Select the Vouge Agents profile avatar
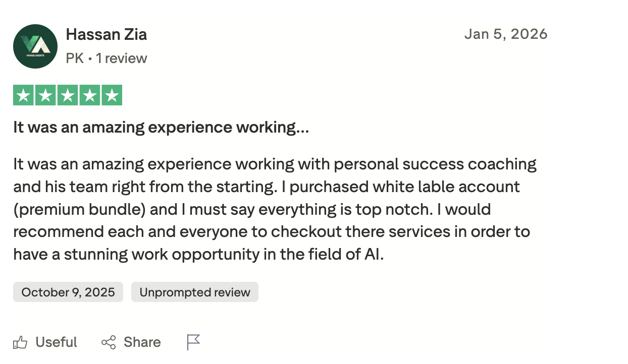The image size is (628, 364). click(35, 46)
